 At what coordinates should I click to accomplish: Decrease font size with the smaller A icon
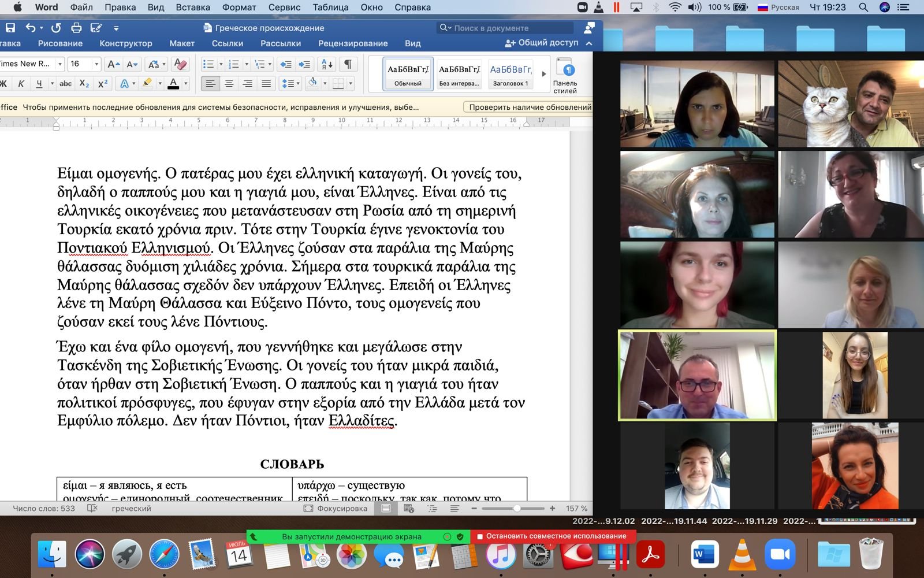click(132, 64)
